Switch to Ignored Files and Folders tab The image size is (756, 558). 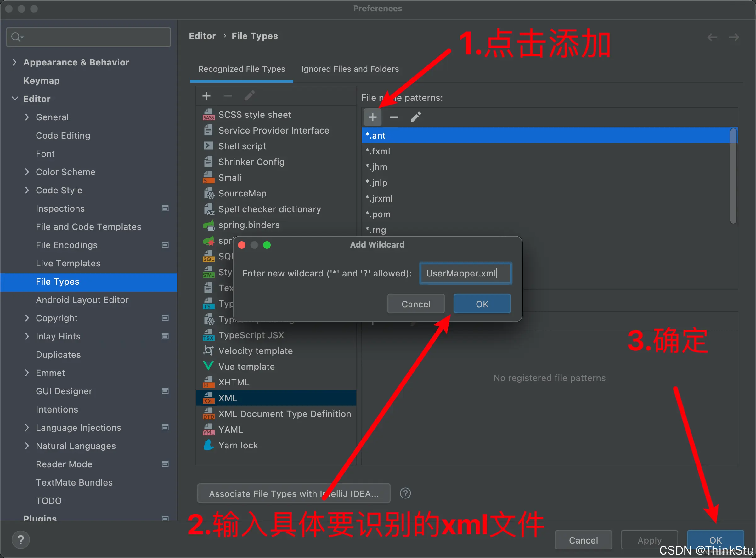click(350, 69)
